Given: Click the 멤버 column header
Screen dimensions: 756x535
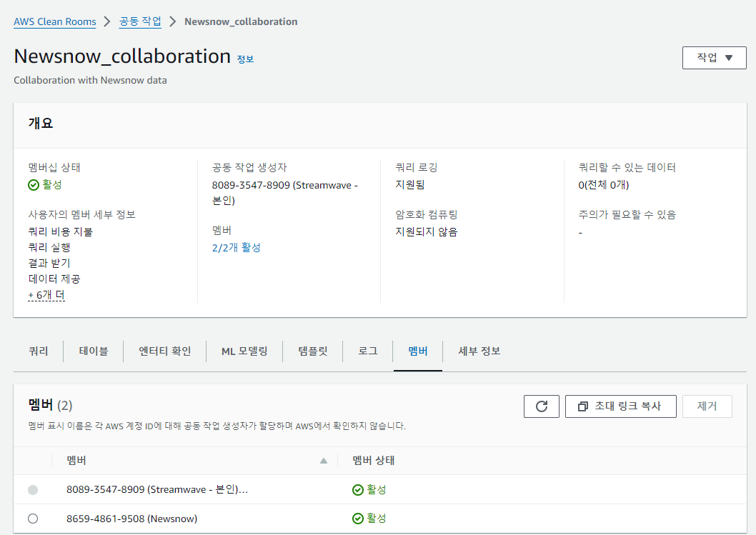Looking at the screenshot, I should pos(76,461).
